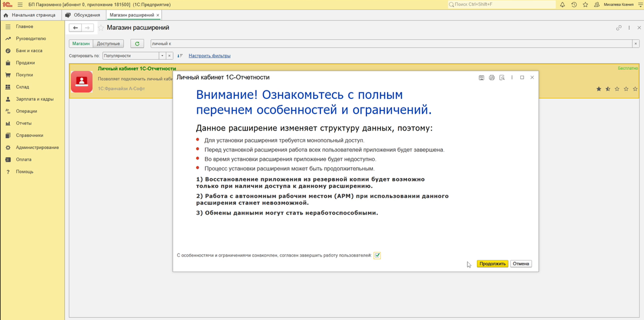
Task: Show the history clock icon
Action: pyautogui.click(x=574, y=5)
